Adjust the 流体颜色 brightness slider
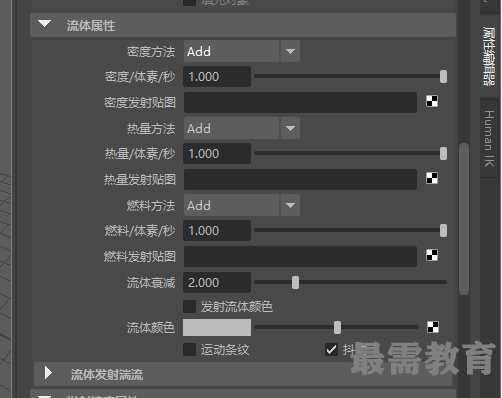 tap(336, 327)
